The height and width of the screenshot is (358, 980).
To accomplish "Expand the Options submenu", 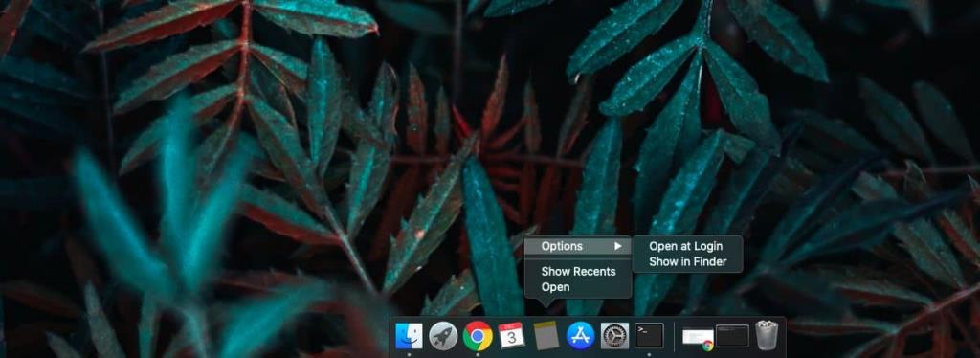I will [578, 246].
